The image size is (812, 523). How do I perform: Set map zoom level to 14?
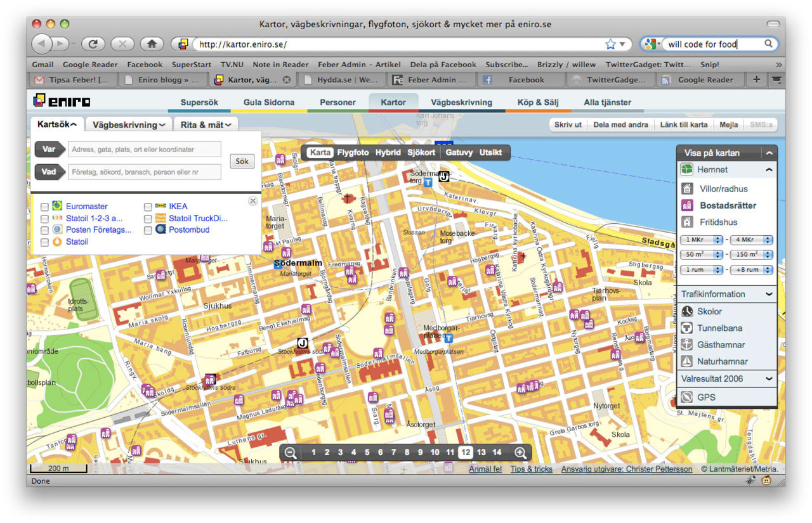click(x=497, y=453)
